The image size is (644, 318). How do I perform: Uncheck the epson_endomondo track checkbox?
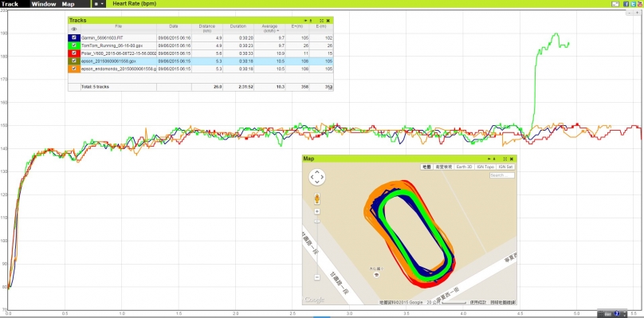[74, 69]
